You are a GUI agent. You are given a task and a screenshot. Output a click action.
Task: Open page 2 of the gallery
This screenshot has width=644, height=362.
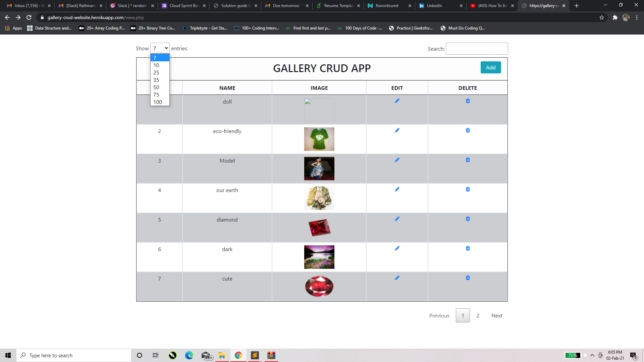coord(478,315)
